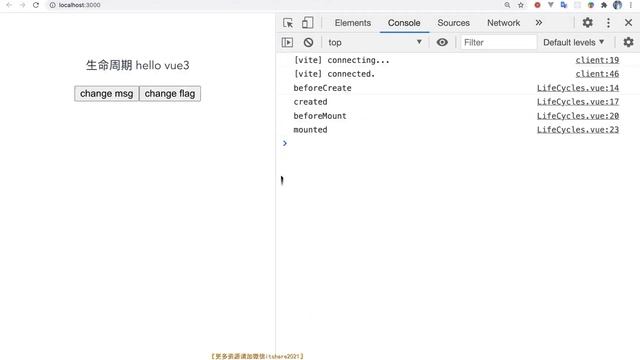Click the translate extension icon

[x=564, y=5]
